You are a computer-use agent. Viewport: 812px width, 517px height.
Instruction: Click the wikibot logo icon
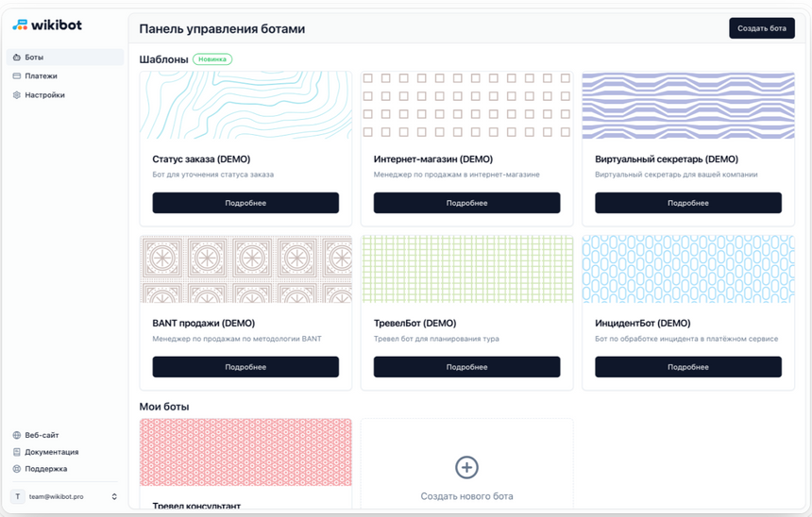[x=20, y=25]
